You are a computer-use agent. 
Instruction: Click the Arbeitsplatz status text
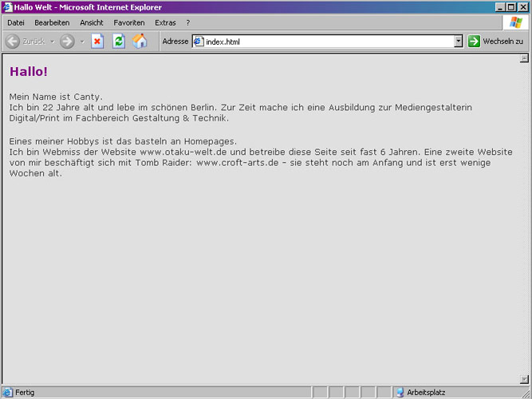click(x=426, y=393)
